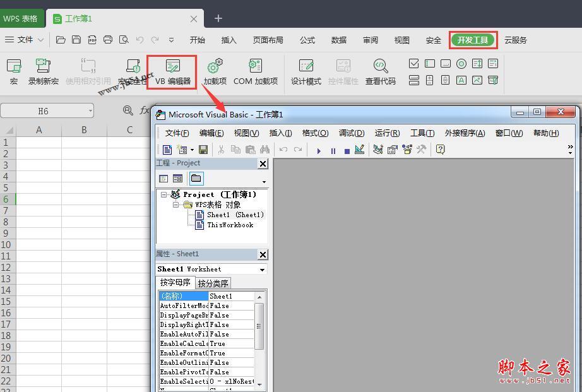Viewport: 582px width, 392px height.
Task: Save the workbook via WPS quick toolbar
Action: click(x=76, y=40)
